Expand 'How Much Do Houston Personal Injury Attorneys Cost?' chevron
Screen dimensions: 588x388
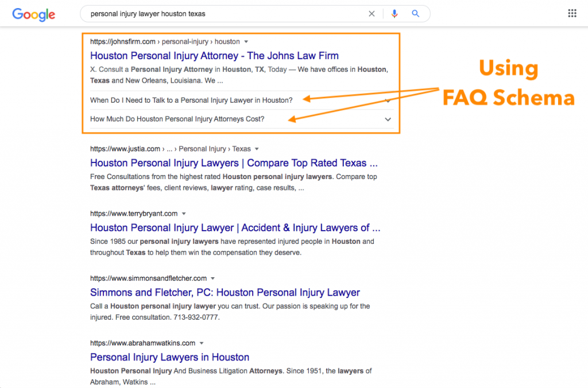tap(388, 119)
